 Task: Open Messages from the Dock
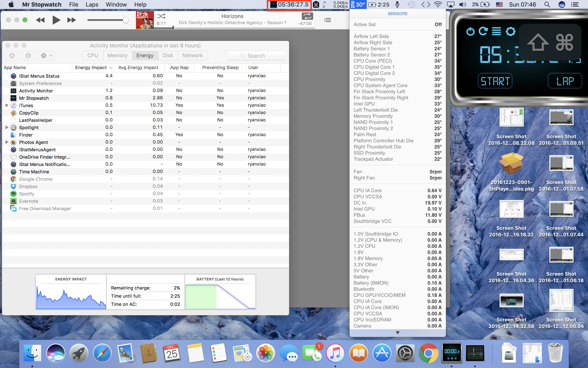point(289,353)
